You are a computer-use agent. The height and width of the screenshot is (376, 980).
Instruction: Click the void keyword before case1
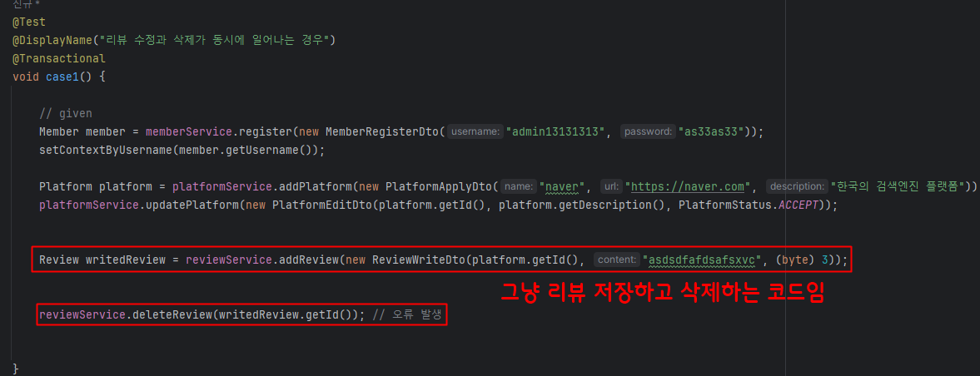[26, 77]
